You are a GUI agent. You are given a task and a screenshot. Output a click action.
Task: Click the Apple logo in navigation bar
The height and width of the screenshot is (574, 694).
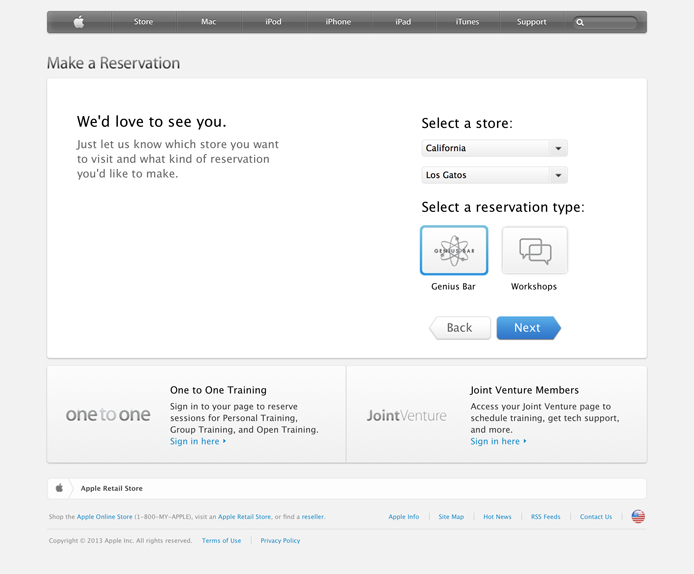tap(79, 22)
